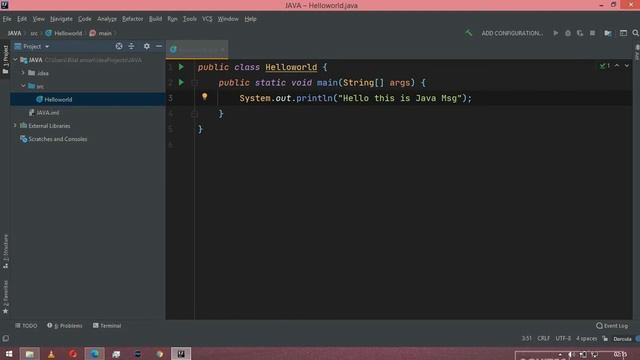Click run gutter arrow beside class Helloworld
Viewport: 640px width, 360px height.
click(x=181, y=67)
